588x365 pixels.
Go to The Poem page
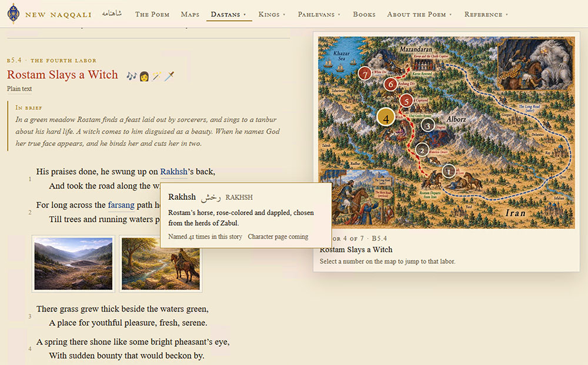pyautogui.click(x=152, y=14)
